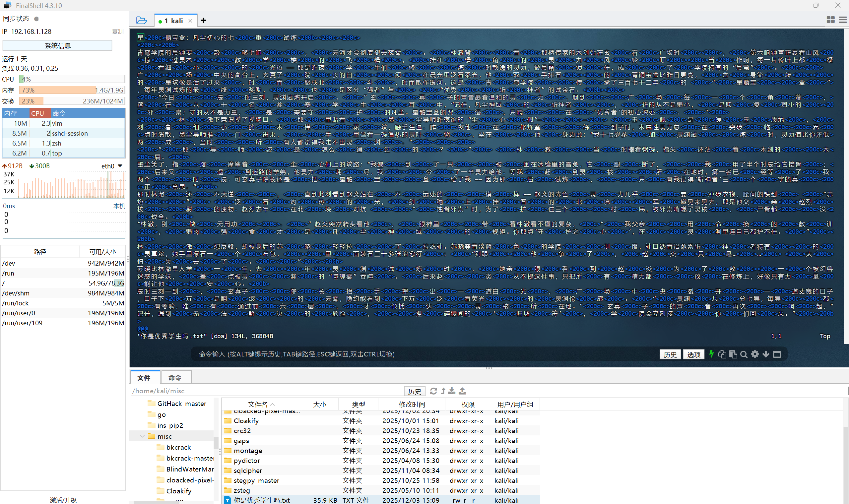Open the hamburger menu at top right
This screenshot has height=504, width=849.
point(842,20)
